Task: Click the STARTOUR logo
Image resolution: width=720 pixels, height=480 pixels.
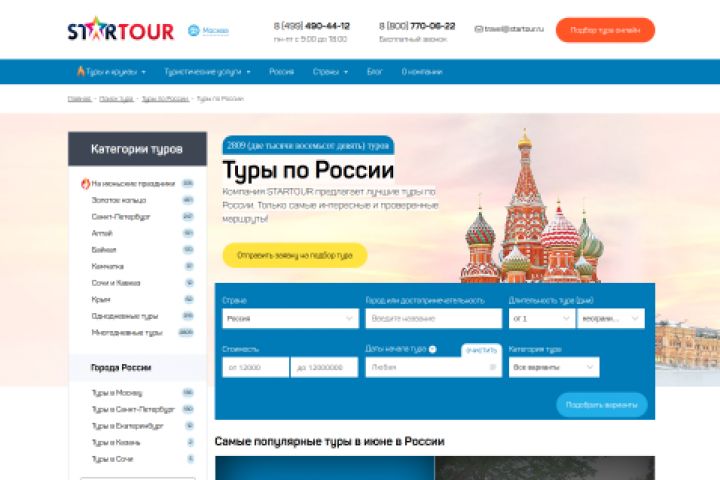Action: [121, 30]
